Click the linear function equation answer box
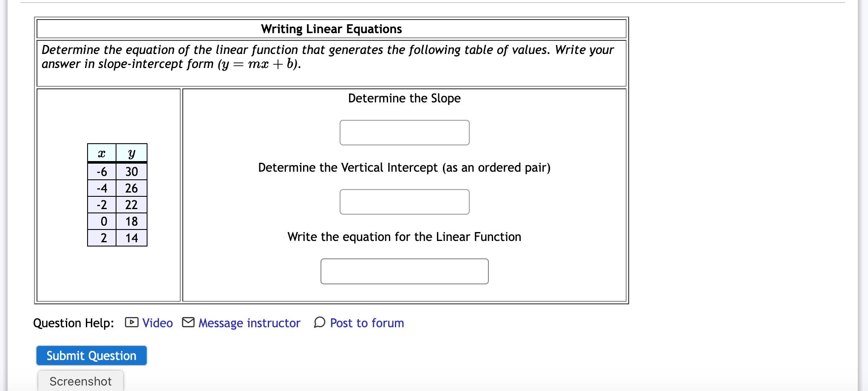 pyautogui.click(x=404, y=271)
